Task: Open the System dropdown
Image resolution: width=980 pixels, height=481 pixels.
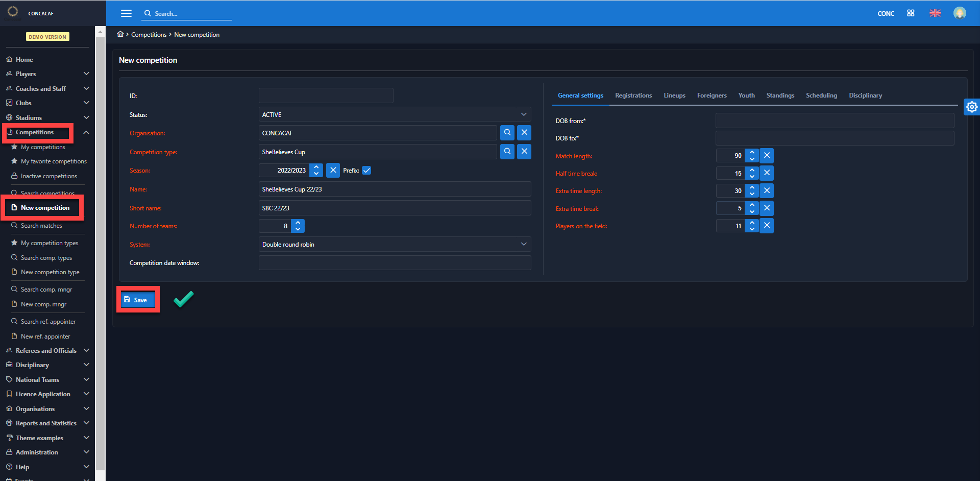Action: pos(395,244)
